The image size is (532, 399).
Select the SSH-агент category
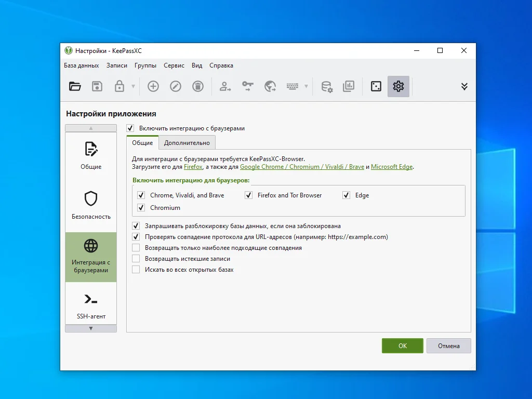[91, 304]
